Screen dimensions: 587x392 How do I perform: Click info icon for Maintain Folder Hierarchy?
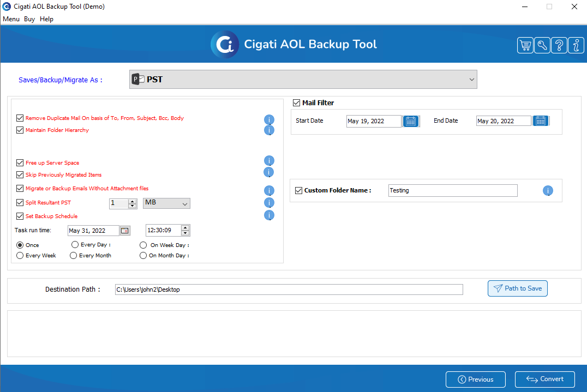pos(269,130)
